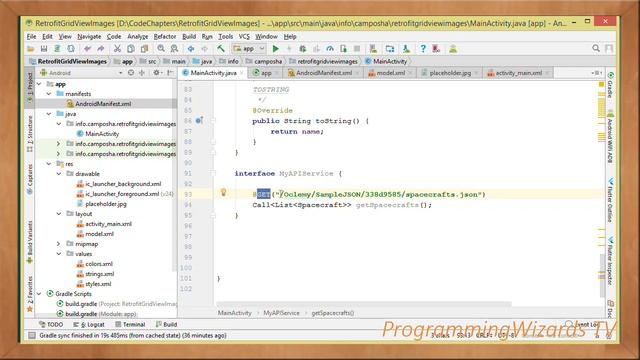Click the Copy icon in the toolbar

tap(131, 49)
